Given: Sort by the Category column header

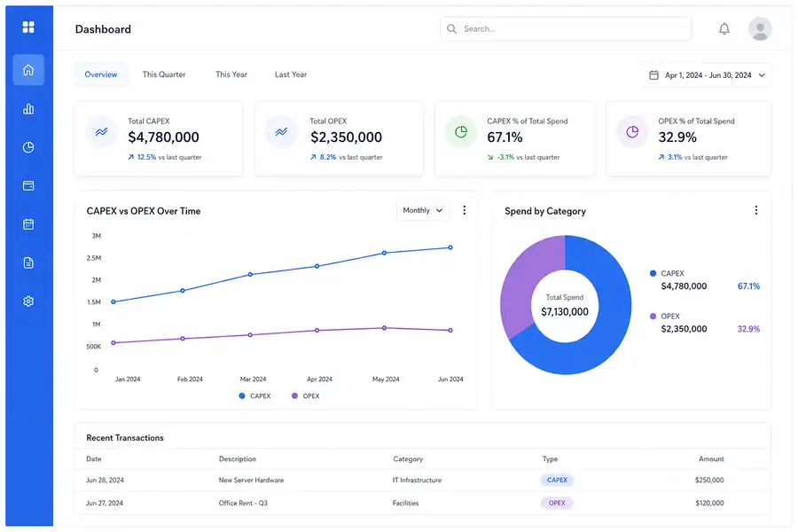Looking at the screenshot, I should point(408,458).
